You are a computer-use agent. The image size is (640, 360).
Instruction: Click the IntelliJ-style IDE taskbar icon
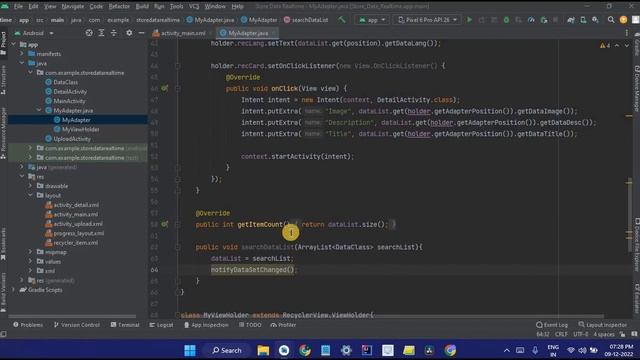point(367,350)
